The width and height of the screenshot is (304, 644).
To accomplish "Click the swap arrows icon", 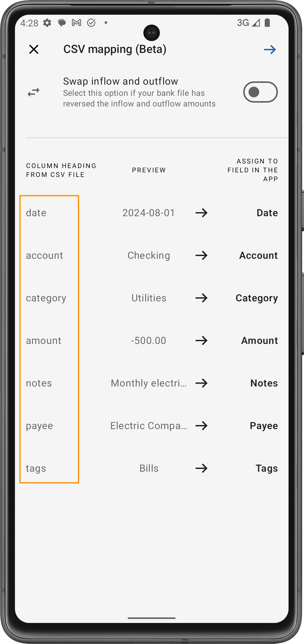I will [34, 92].
